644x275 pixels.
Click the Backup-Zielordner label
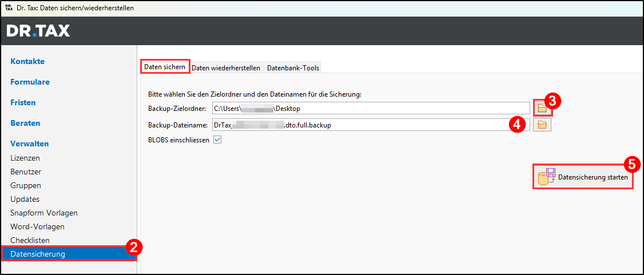[x=177, y=109]
